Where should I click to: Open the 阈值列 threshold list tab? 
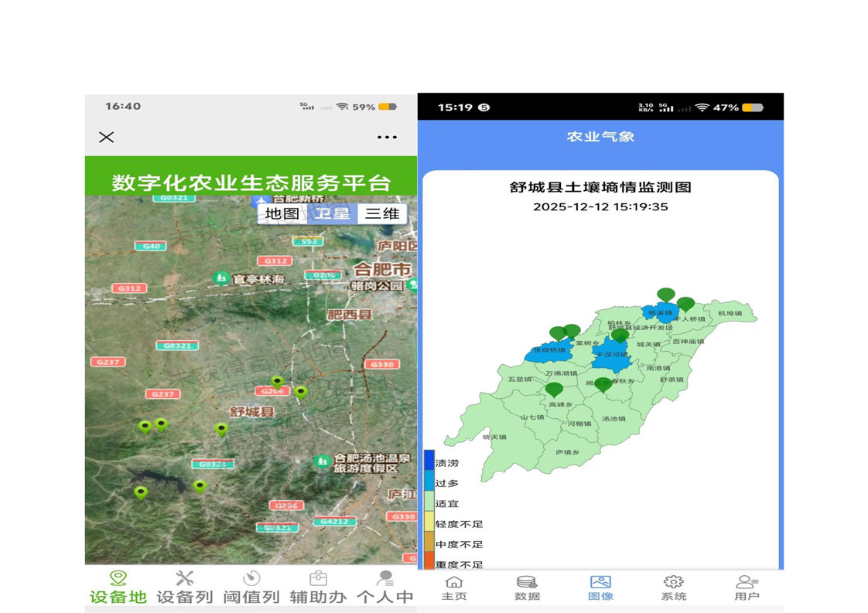(x=251, y=587)
